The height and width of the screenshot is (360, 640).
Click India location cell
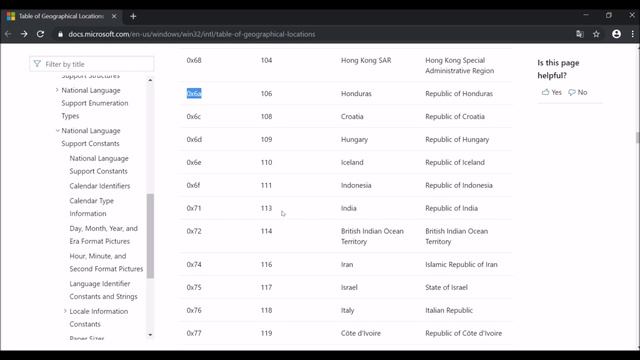(x=349, y=208)
